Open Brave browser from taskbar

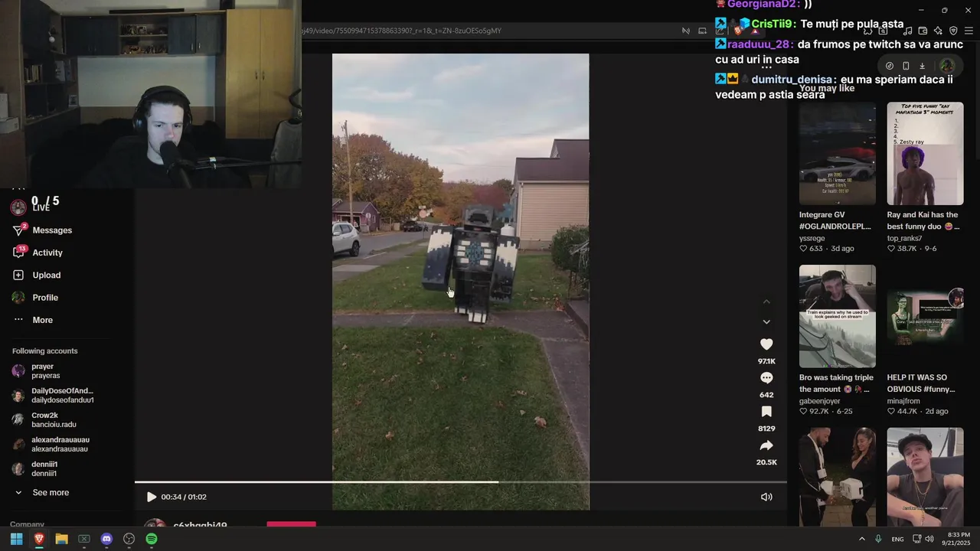click(39, 539)
